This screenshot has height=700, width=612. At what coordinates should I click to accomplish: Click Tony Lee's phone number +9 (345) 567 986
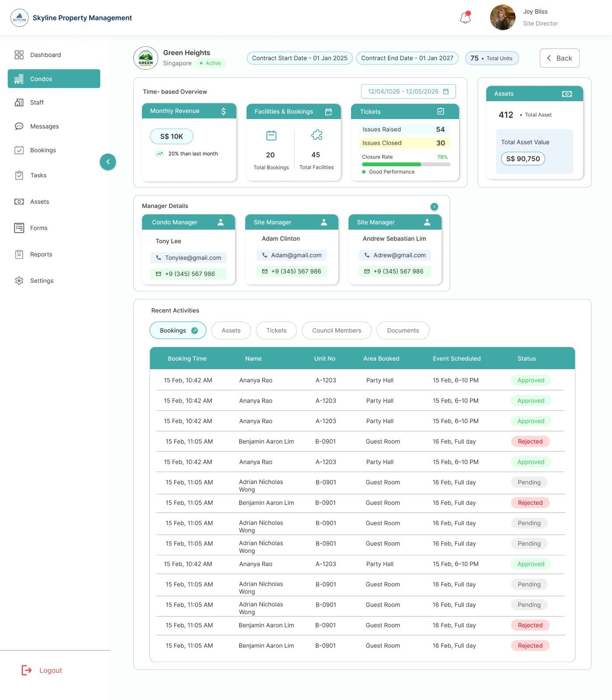[x=188, y=274]
